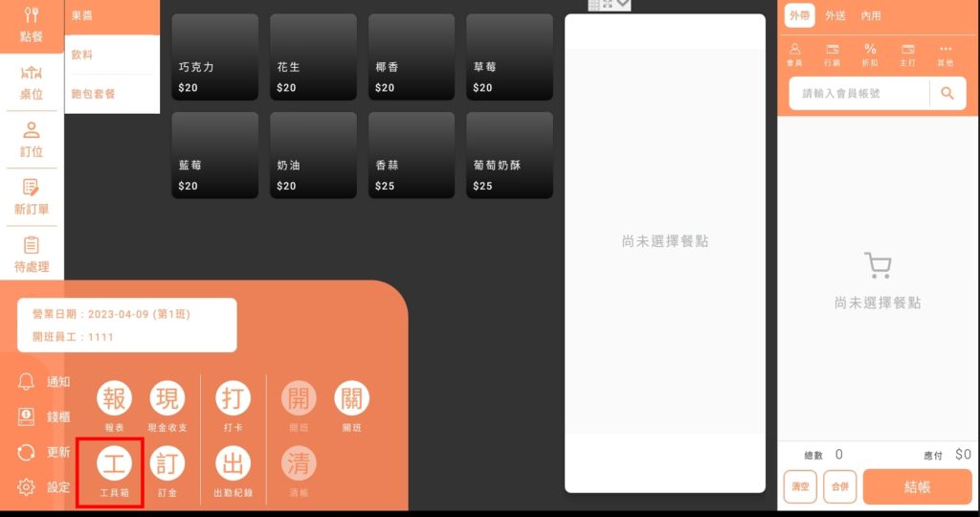The width and height of the screenshot is (980, 517).
Task: Open the 訂金 deposit icon
Action: [167, 464]
